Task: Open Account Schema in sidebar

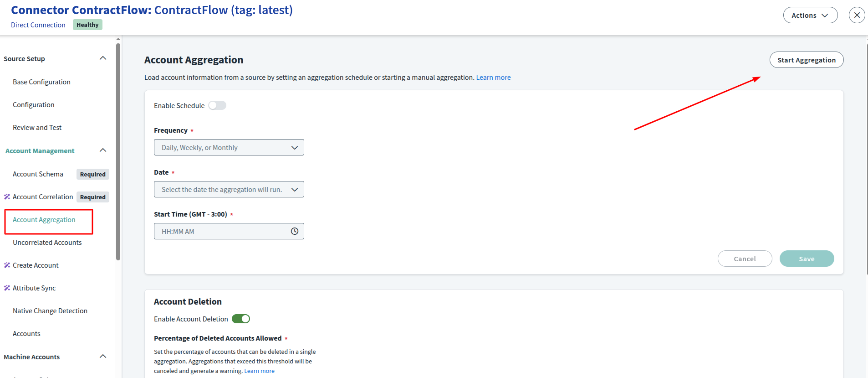Action: pos(38,174)
